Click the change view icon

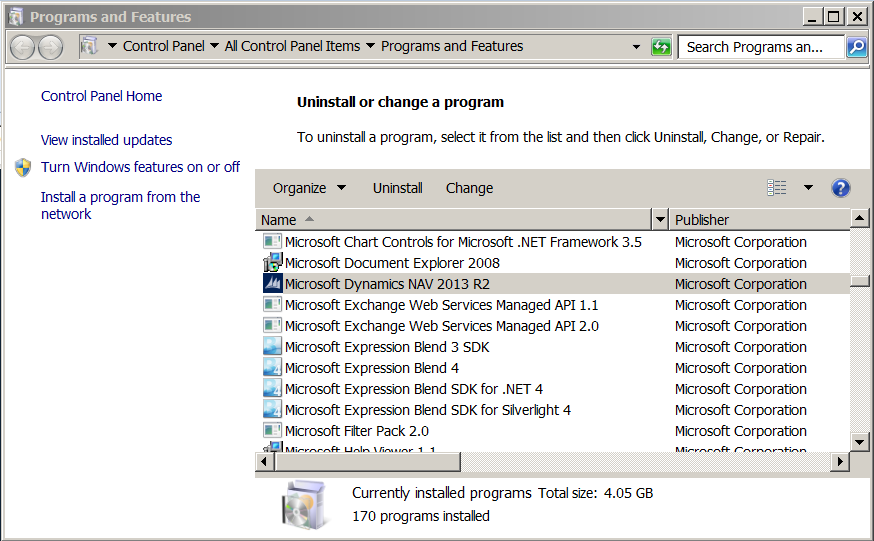pos(776,188)
